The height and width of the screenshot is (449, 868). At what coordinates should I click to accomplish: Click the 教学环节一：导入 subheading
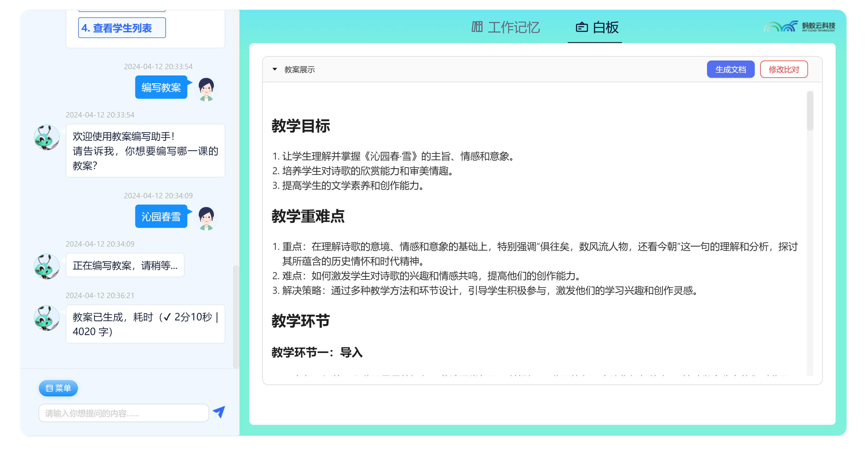(317, 352)
